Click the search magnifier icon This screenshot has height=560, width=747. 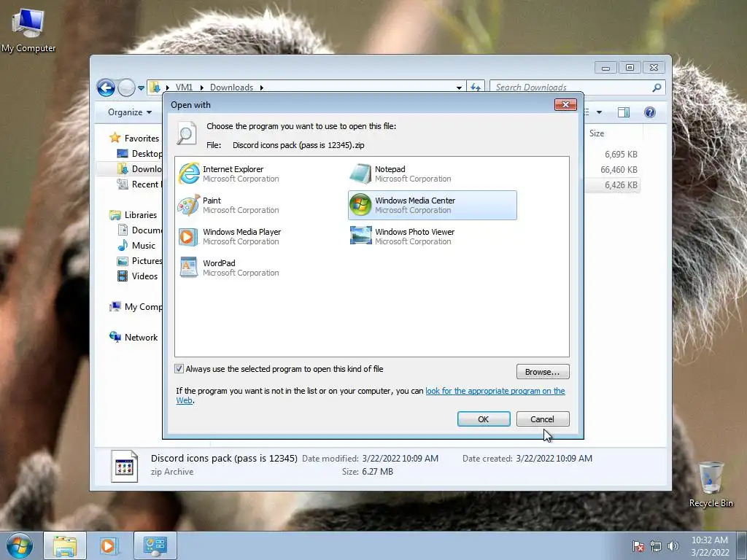(x=657, y=87)
